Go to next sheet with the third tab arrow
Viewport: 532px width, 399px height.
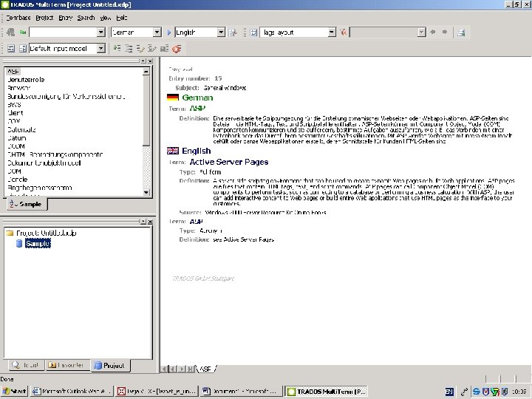[182, 369]
